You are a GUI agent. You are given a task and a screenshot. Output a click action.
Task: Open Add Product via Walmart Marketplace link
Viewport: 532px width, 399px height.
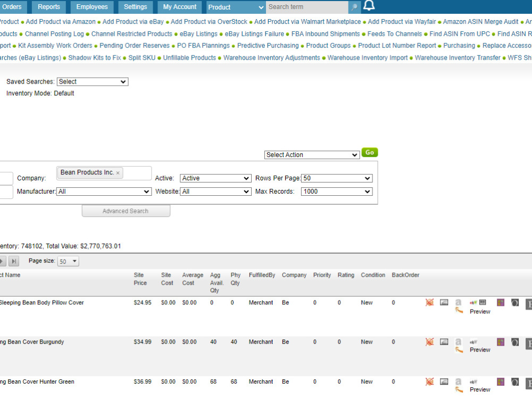(x=307, y=22)
